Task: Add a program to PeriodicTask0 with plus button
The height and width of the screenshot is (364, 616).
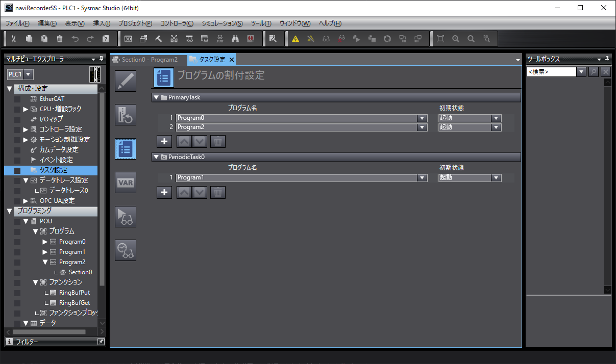Action: pyautogui.click(x=164, y=192)
